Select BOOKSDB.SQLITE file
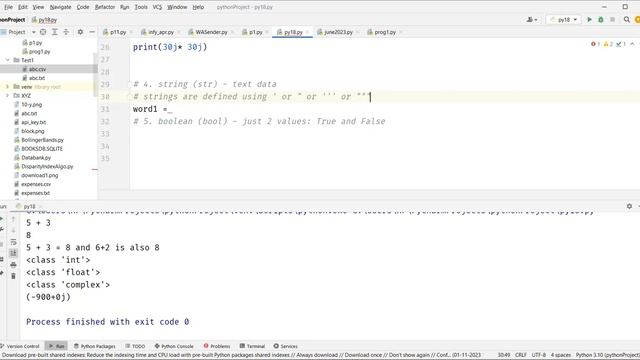 pyautogui.click(x=42, y=149)
